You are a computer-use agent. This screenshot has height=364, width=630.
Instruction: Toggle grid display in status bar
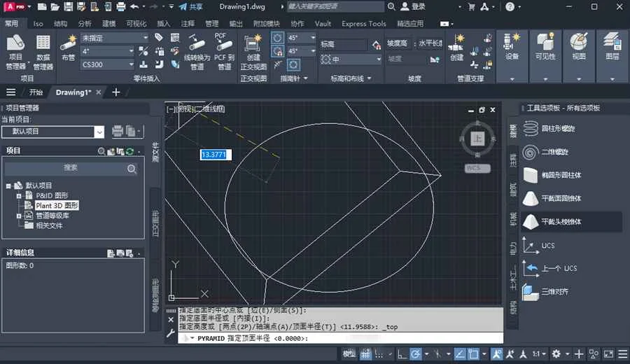365,354
